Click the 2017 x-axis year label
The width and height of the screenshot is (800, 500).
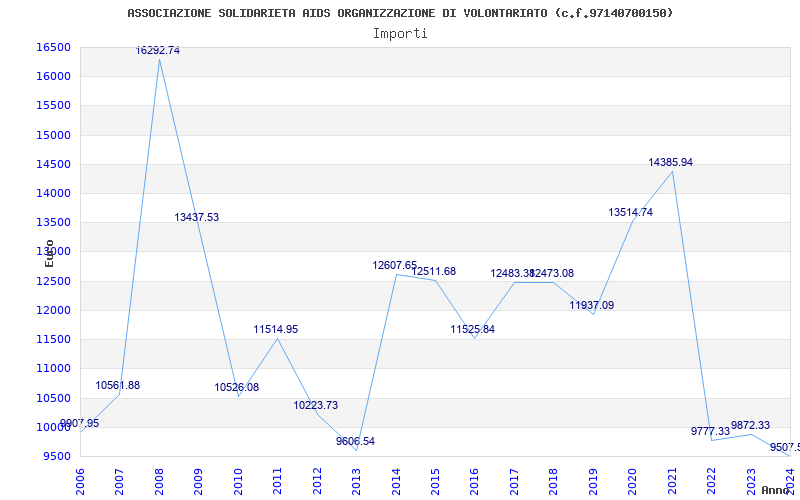coord(514,482)
